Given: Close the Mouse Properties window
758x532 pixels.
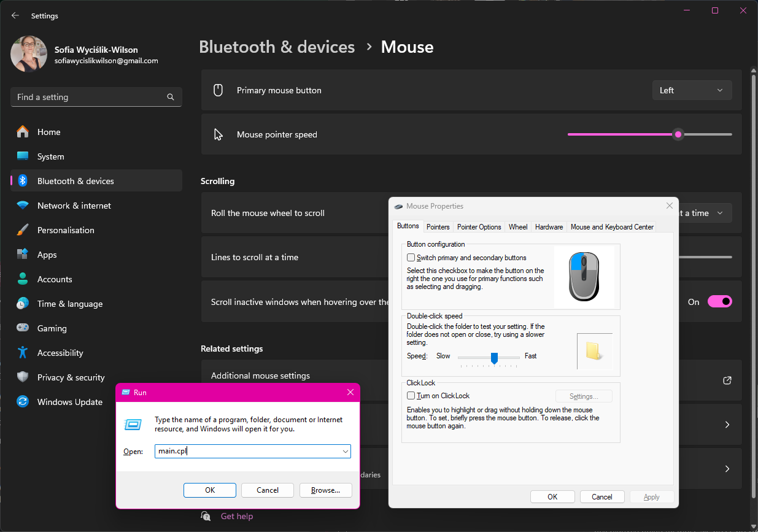Looking at the screenshot, I should 670,206.
